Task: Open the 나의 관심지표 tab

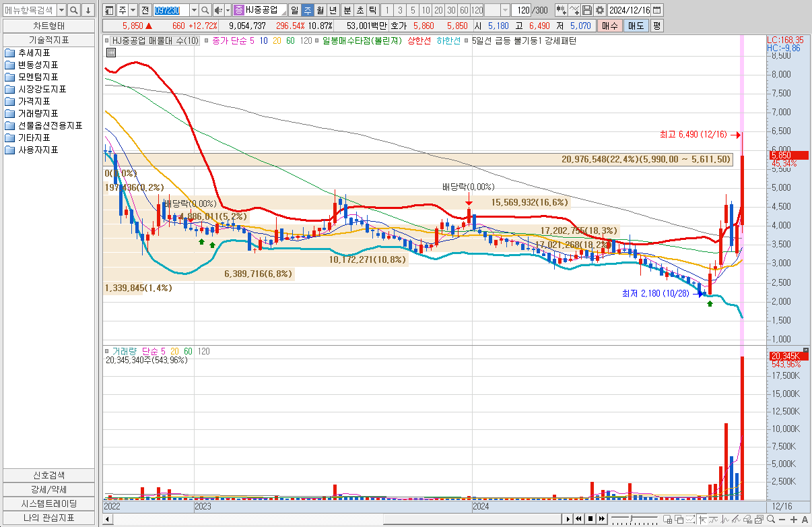Action: pyautogui.click(x=49, y=518)
